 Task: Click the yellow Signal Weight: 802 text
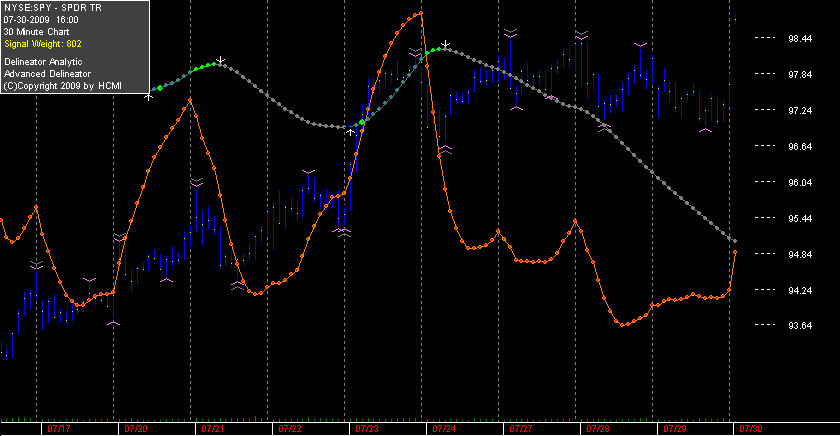click(x=43, y=44)
